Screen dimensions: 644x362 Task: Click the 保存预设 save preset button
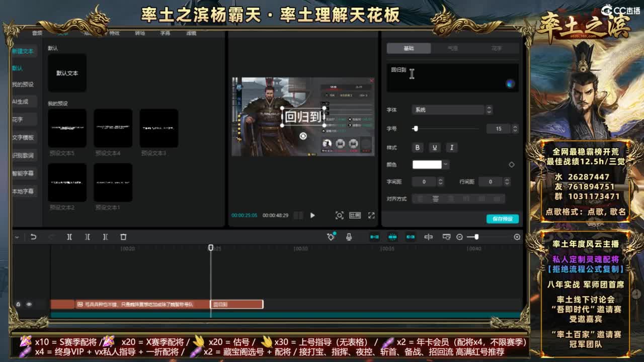click(x=502, y=219)
